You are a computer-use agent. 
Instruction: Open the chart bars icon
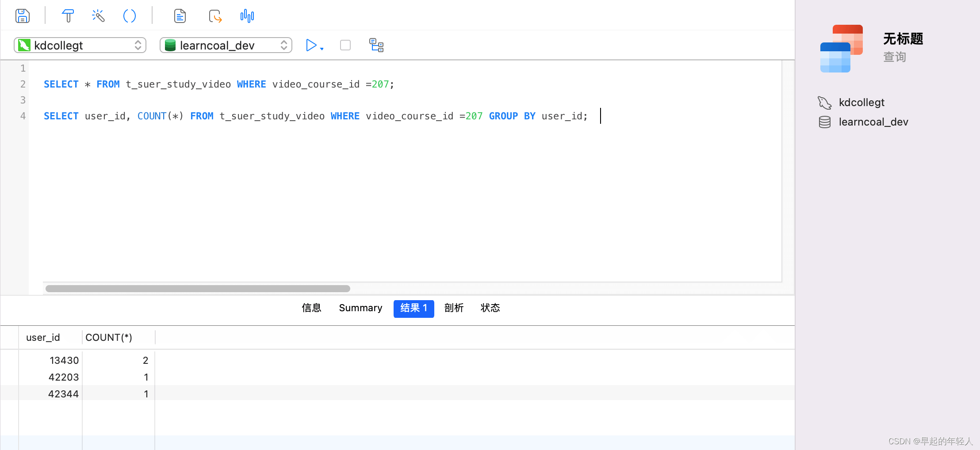pos(247,16)
